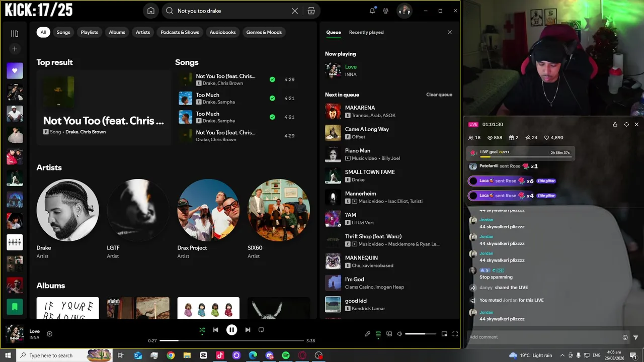Open the LGTF artist picture
This screenshot has height=362, width=644.
pos(138,210)
